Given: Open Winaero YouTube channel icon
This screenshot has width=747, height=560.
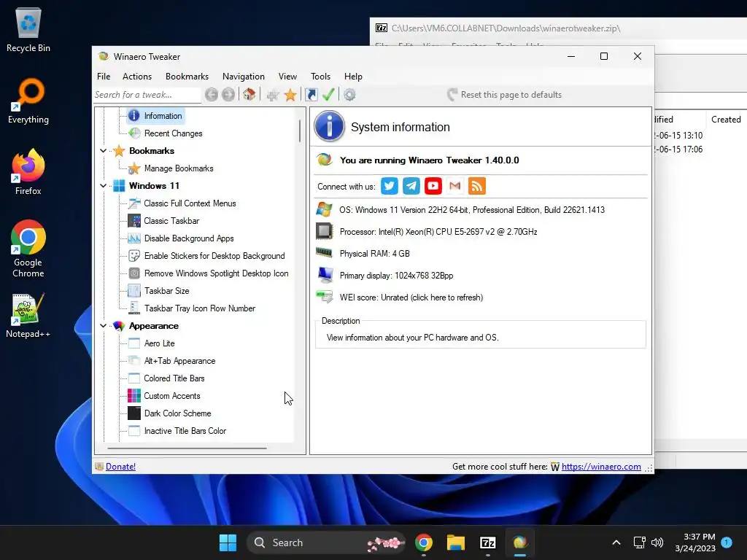Looking at the screenshot, I should click(433, 186).
